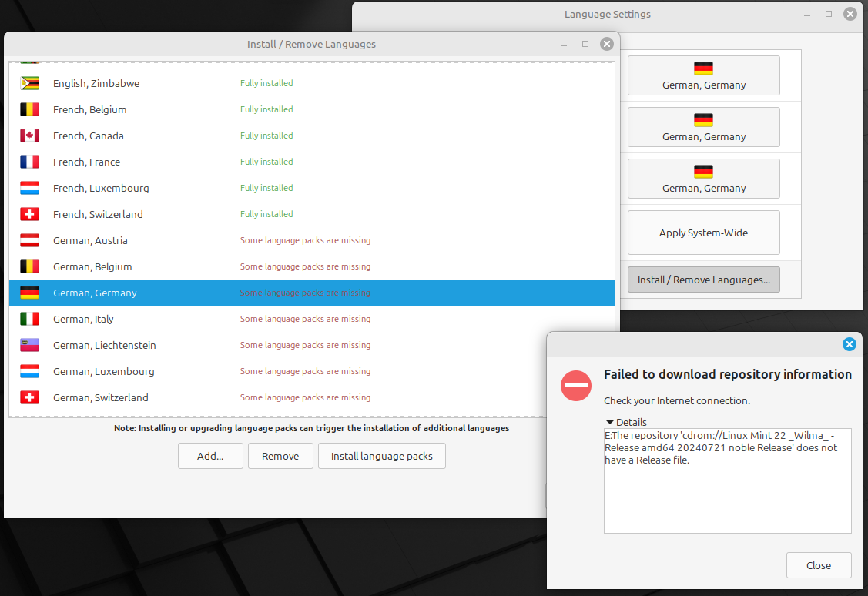Click Apply System-Wide button

pos(703,233)
